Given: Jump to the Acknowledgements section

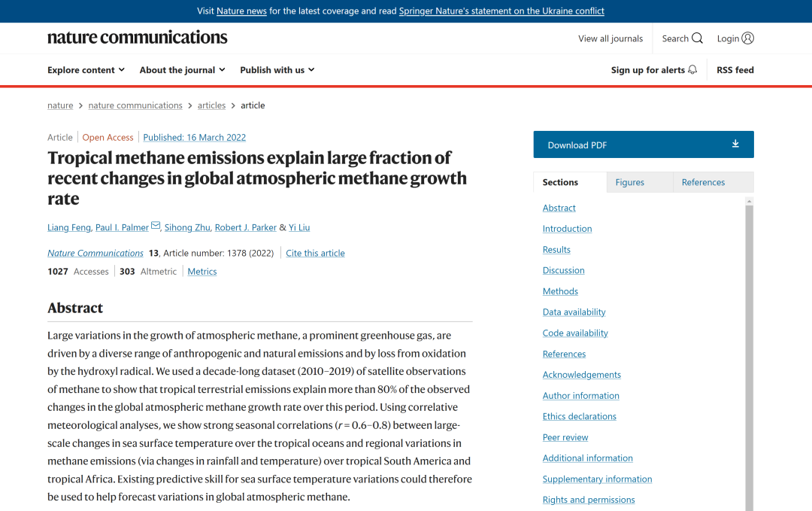Looking at the screenshot, I should click(x=581, y=375).
